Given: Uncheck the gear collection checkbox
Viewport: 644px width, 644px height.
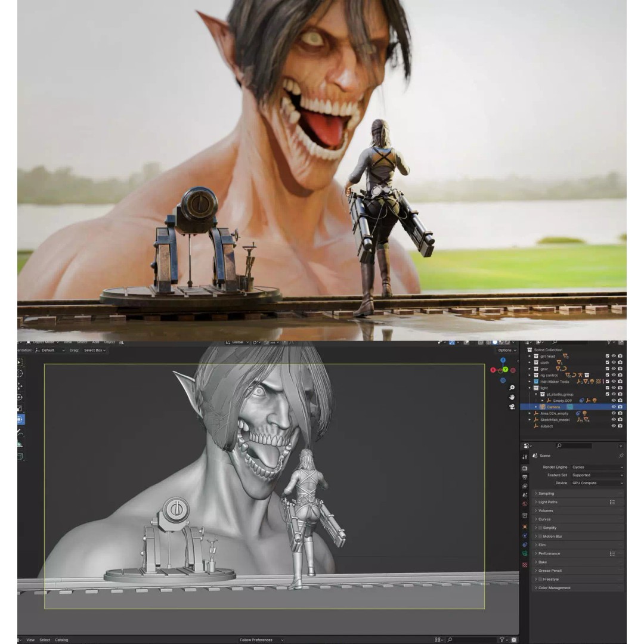Looking at the screenshot, I should click(607, 369).
